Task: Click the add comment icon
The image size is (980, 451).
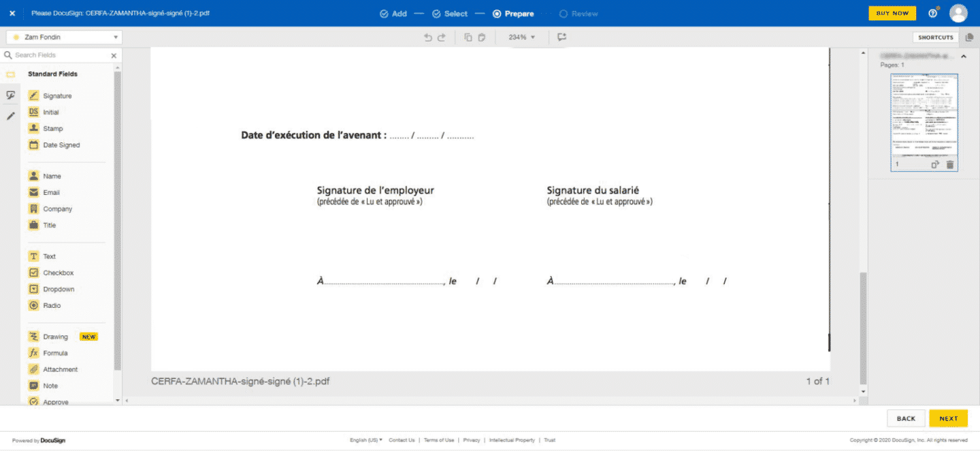Action: click(x=561, y=37)
